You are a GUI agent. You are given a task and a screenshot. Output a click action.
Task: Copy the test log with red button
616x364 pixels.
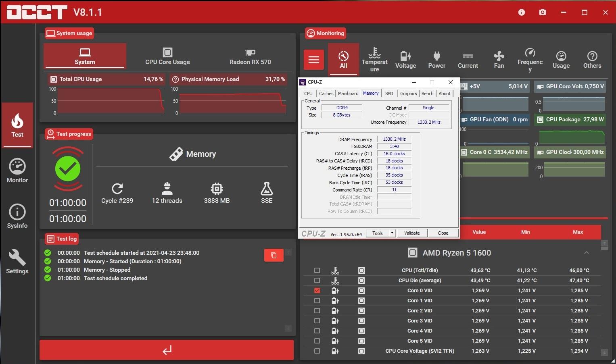click(x=274, y=255)
